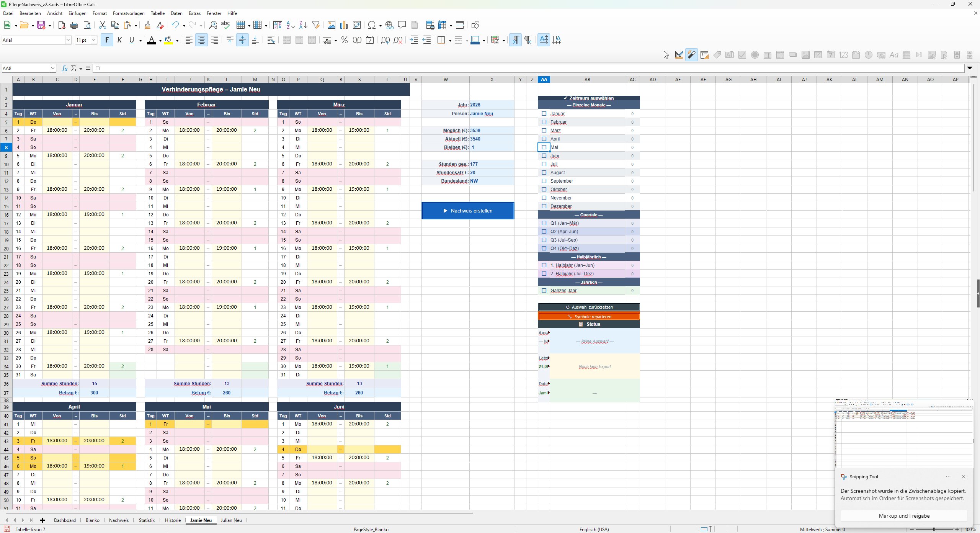This screenshot has width=980, height=533.
Task: Click the Find and Replace icon
Action: 213,25
